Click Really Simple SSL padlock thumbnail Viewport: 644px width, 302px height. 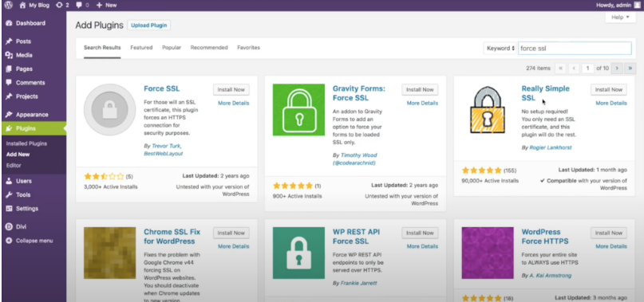pyautogui.click(x=488, y=109)
